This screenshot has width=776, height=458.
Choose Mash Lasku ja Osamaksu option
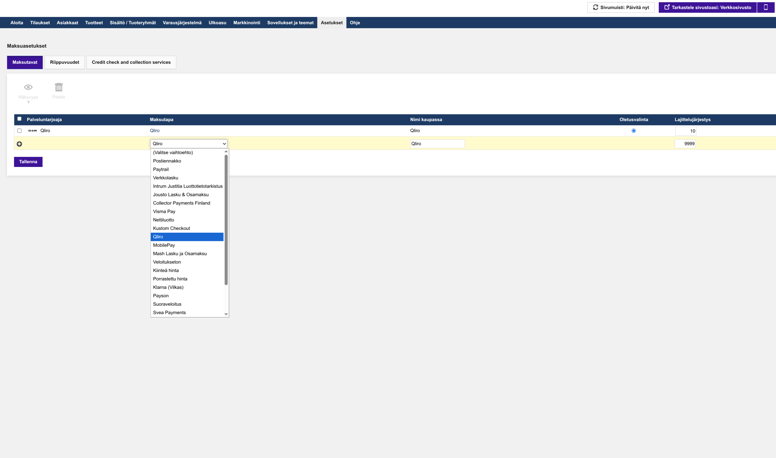tap(187, 254)
